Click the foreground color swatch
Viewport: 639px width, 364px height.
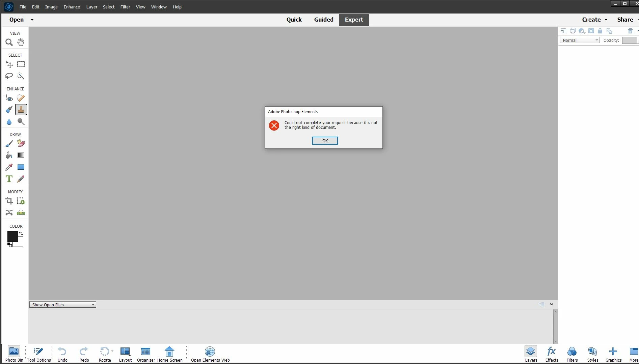tap(12, 236)
